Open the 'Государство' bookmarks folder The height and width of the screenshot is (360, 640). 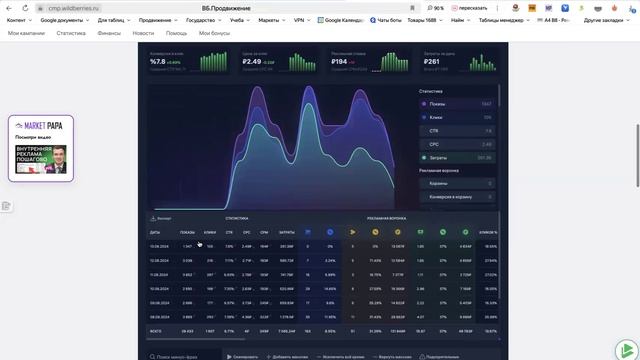203,20
